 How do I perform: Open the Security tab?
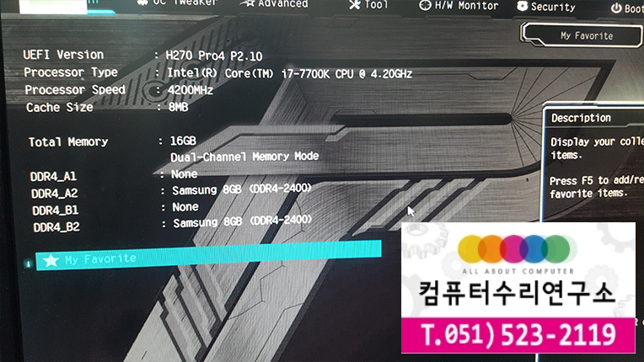[x=547, y=6]
